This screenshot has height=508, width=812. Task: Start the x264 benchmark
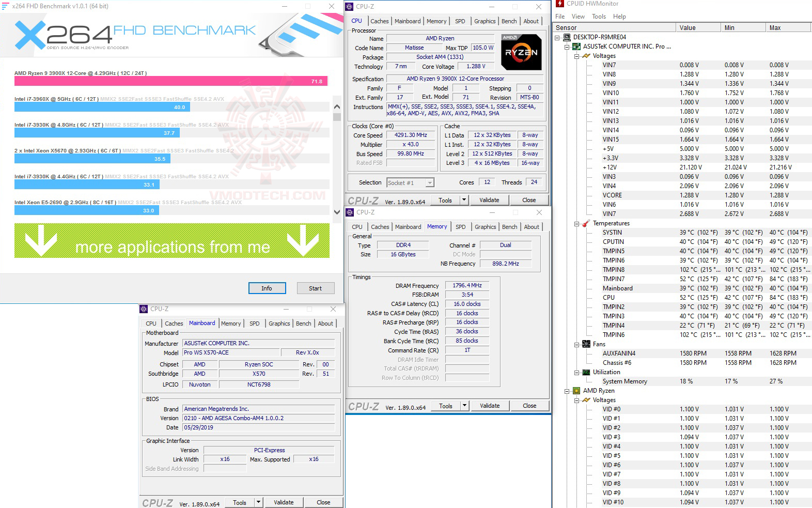[x=315, y=288]
